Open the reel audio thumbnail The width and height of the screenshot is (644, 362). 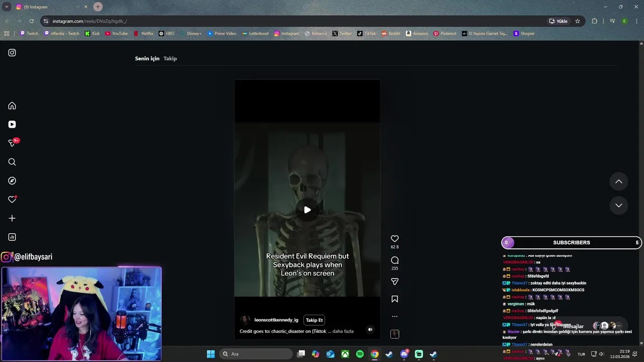[395, 334]
